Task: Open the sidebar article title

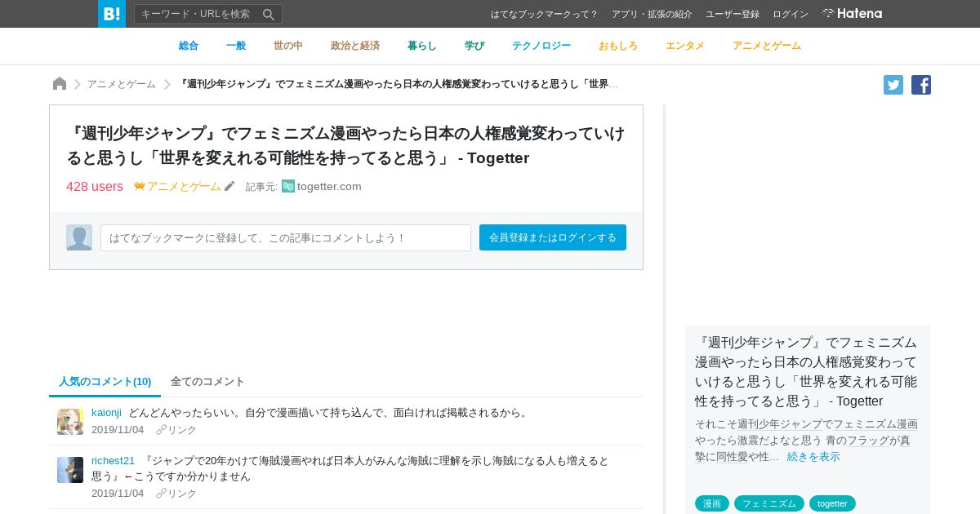Action: [806, 371]
